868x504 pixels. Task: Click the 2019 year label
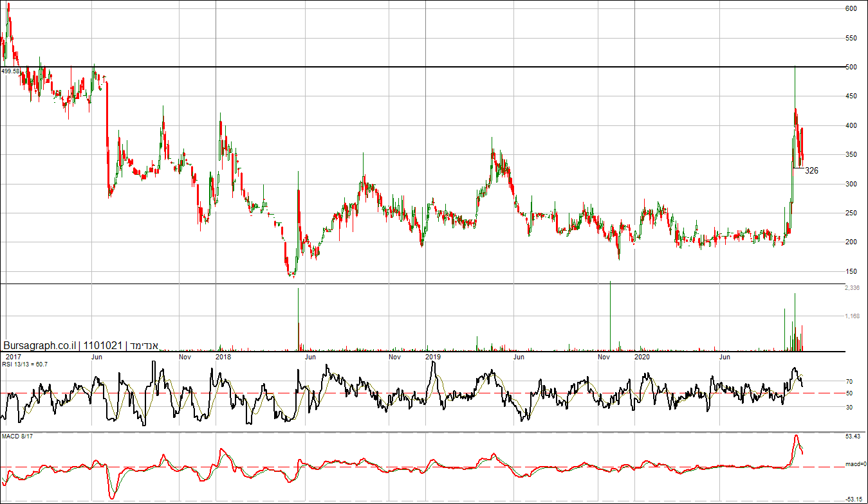click(433, 356)
